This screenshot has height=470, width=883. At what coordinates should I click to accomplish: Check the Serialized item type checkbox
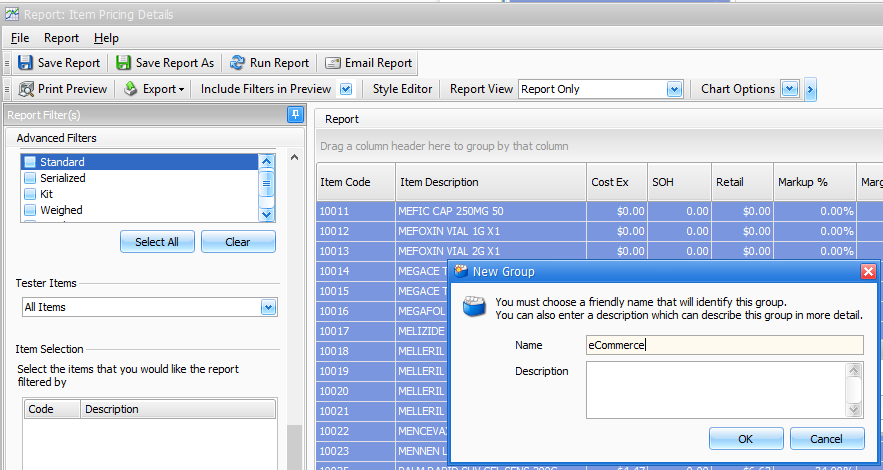30,178
